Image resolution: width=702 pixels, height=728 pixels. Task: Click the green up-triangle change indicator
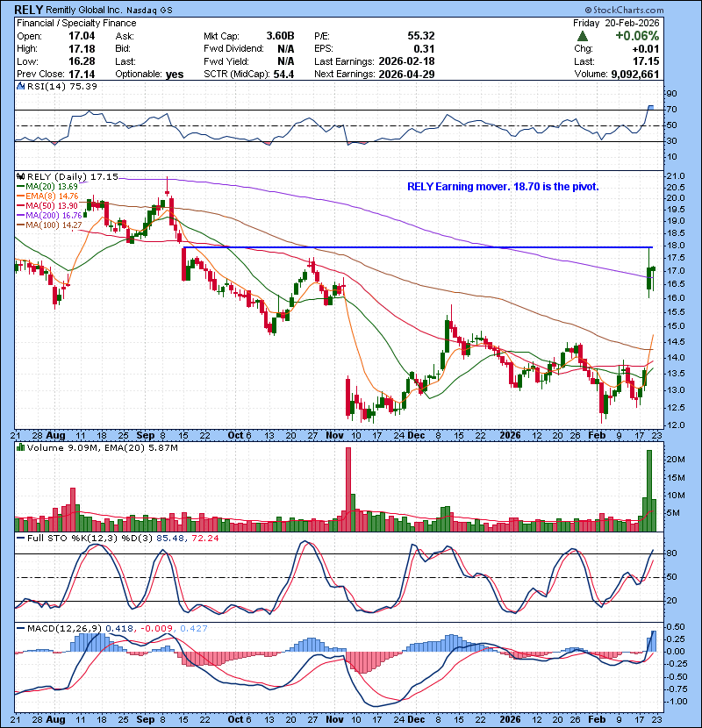582,36
